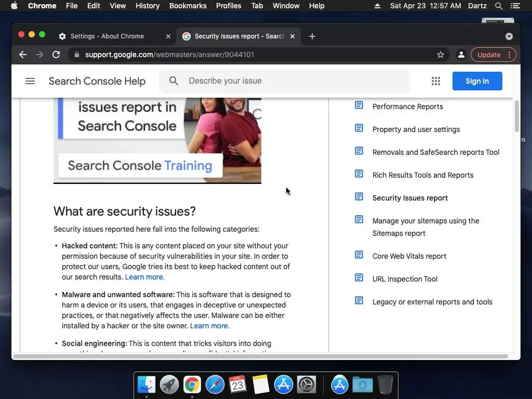Open Property and user settings link
Image resolution: width=532 pixels, height=399 pixels.
coord(416,129)
